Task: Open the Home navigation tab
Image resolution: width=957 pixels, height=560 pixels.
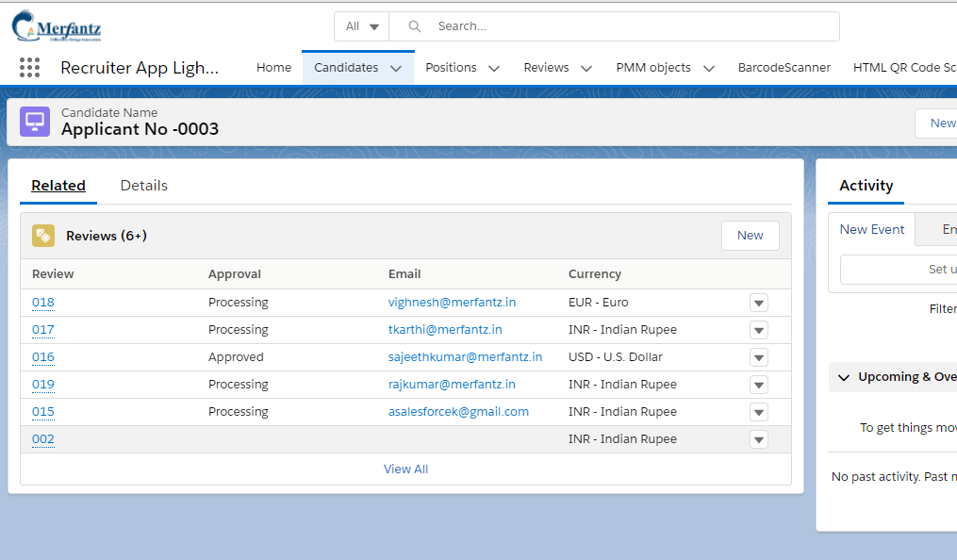Action: [x=273, y=68]
